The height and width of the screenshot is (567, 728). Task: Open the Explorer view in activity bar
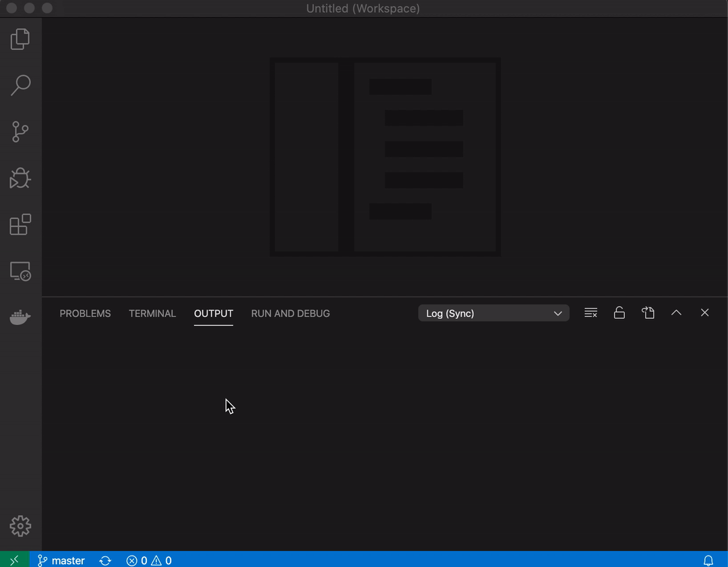pos(20,39)
